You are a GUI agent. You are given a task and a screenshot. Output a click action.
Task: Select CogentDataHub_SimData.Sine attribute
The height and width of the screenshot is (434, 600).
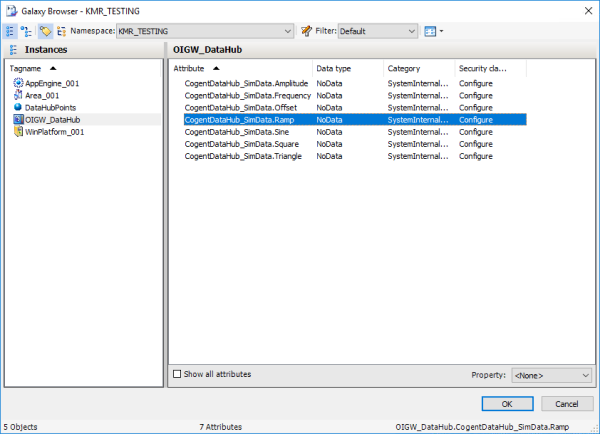pyautogui.click(x=237, y=132)
